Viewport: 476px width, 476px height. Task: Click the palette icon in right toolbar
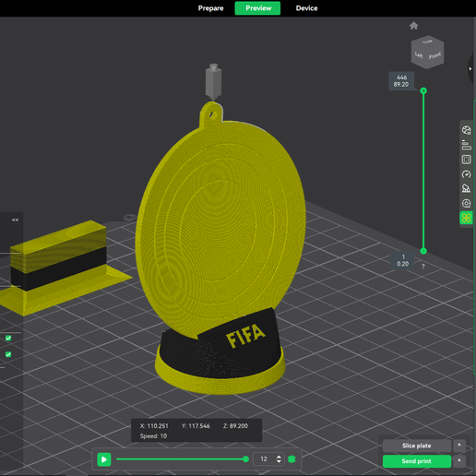(x=467, y=130)
